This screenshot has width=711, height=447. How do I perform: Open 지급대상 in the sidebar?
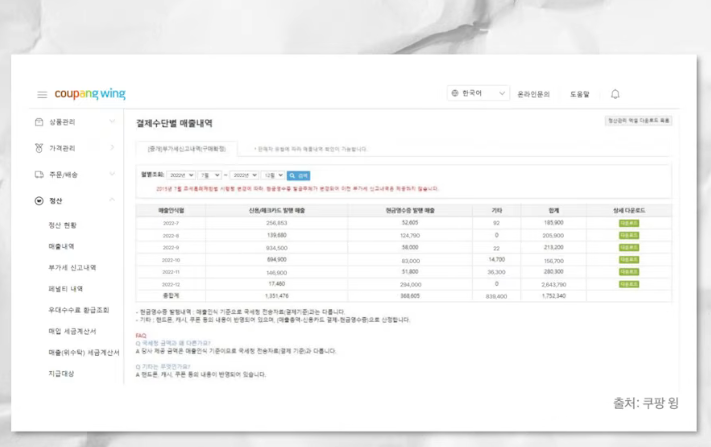(x=61, y=374)
